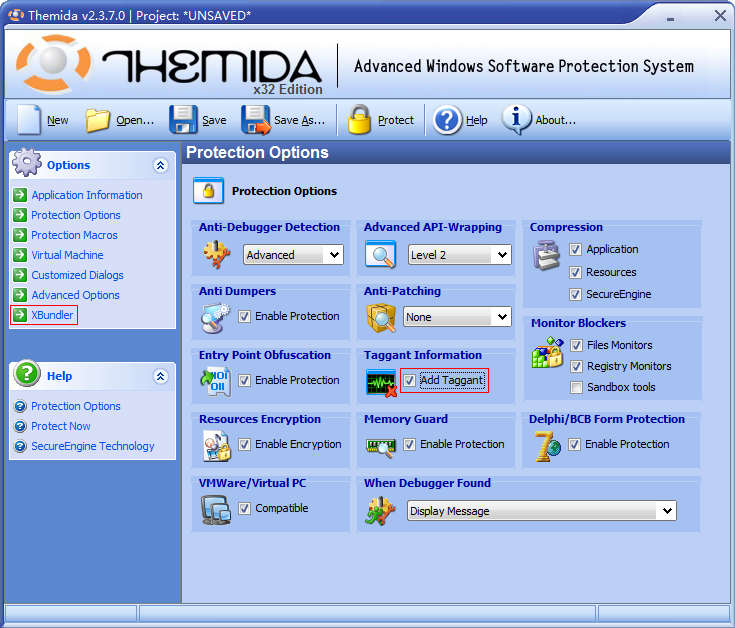Image resolution: width=735 pixels, height=628 pixels.
Task: Click the VMWare/Virtual PC computers icon
Action: coord(216,510)
